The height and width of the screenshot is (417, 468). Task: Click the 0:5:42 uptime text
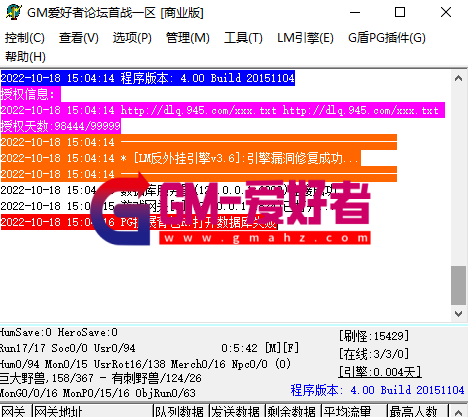coord(239,348)
